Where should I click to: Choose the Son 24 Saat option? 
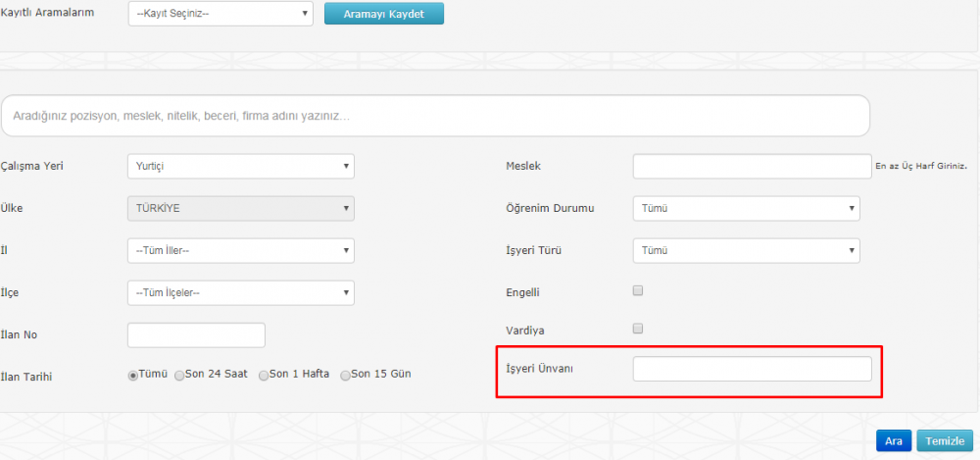179,376
